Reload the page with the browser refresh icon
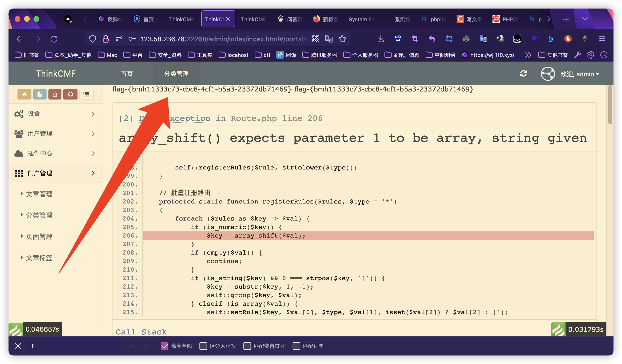The image size is (622, 364). (54, 39)
